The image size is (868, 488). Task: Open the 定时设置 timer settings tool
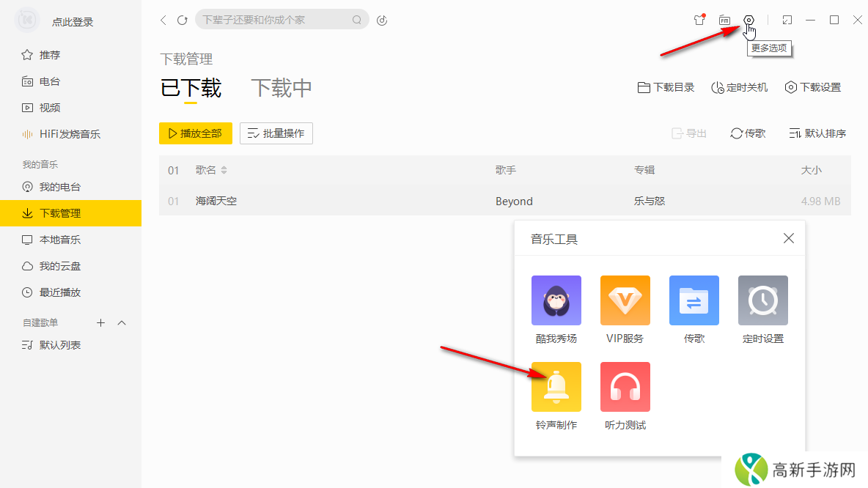(762, 300)
